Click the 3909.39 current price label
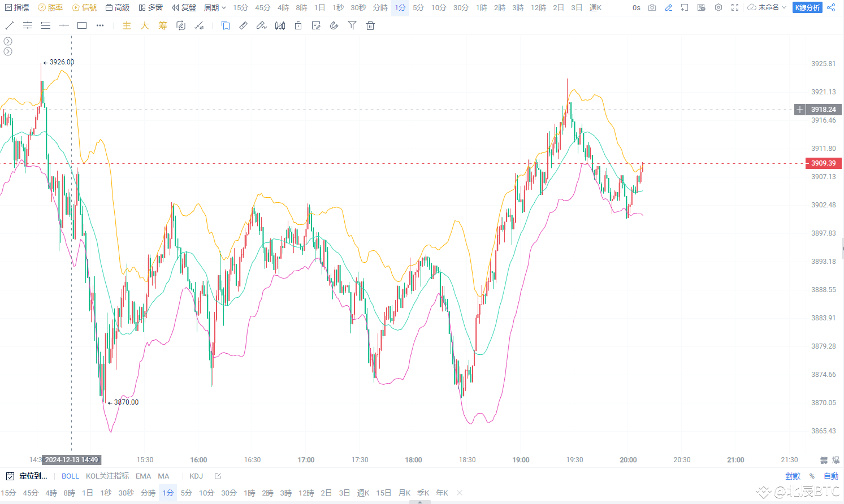The height and width of the screenshot is (504, 844). 823,163
